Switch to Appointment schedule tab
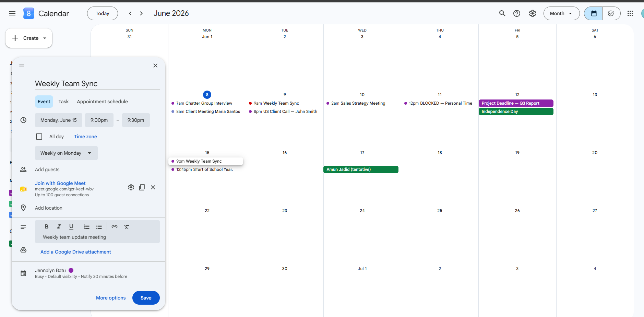This screenshot has height=317, width=644. click(x=102, y=102)
